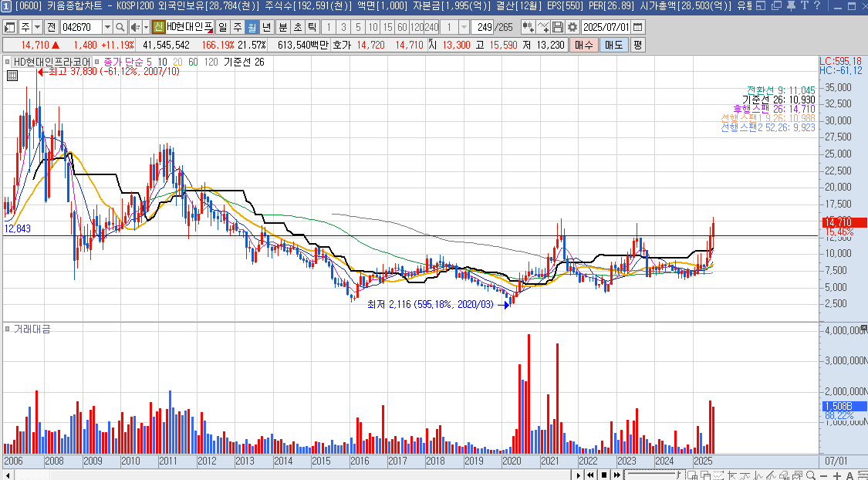Toggle the left panel layout icon

(x=9, y=27)
